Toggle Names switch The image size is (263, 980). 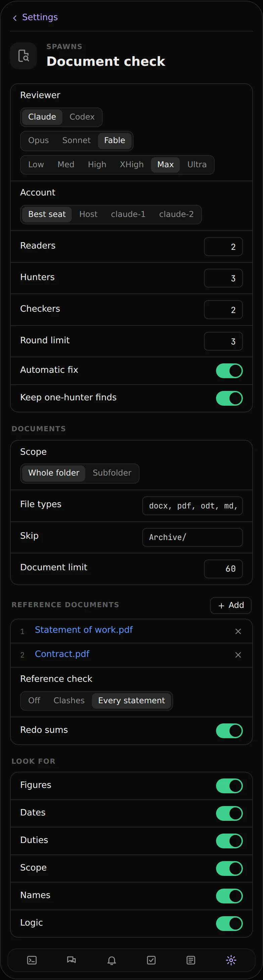[229, 896]
